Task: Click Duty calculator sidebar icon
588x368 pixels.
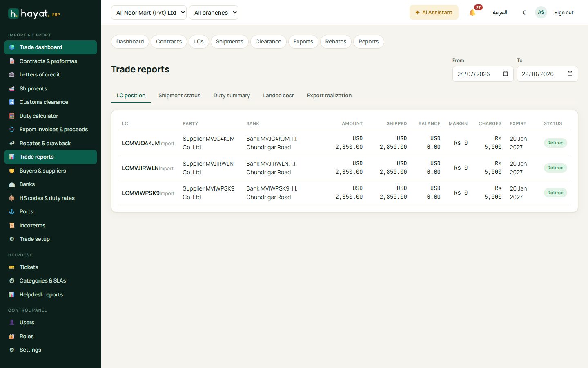Action: (12, 116)
